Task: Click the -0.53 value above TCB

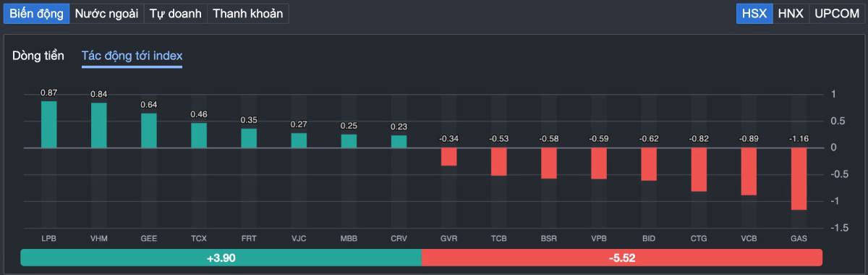Action: [x=499, y=138]
